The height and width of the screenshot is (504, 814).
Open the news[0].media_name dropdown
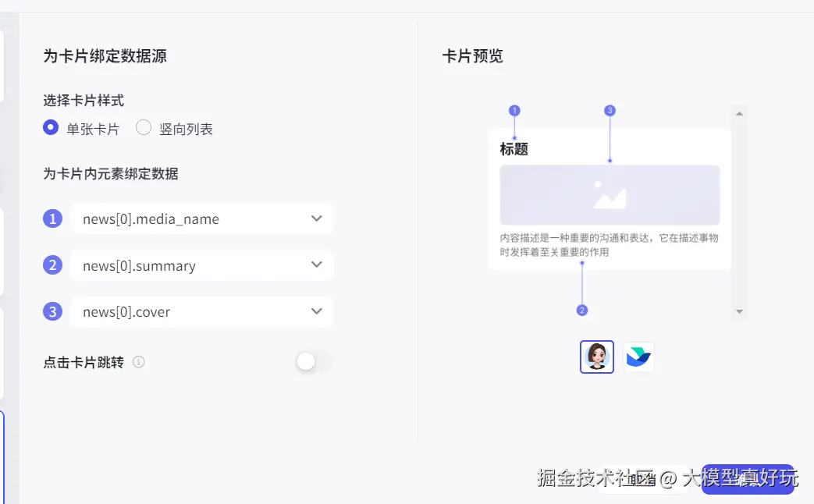pyautogui.click(x=201, y=218)
